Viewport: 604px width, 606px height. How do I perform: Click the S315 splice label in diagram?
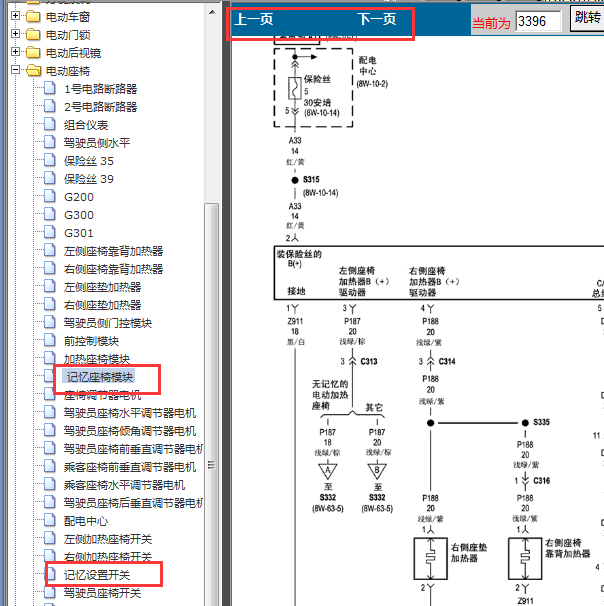pyautogui.click(x=311, y=179)
